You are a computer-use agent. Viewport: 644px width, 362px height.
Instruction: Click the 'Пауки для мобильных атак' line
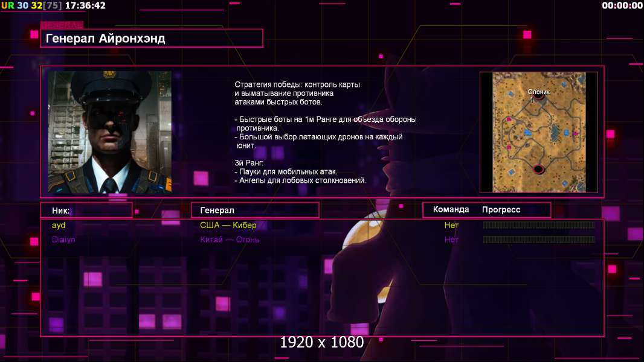coord(286,172)
